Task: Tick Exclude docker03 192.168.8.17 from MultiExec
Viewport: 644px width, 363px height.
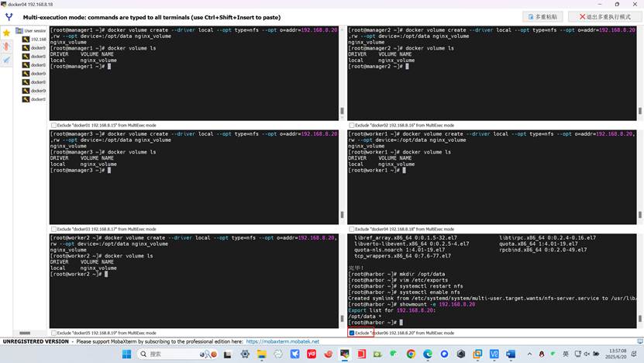Action: (x=53, y=230)
